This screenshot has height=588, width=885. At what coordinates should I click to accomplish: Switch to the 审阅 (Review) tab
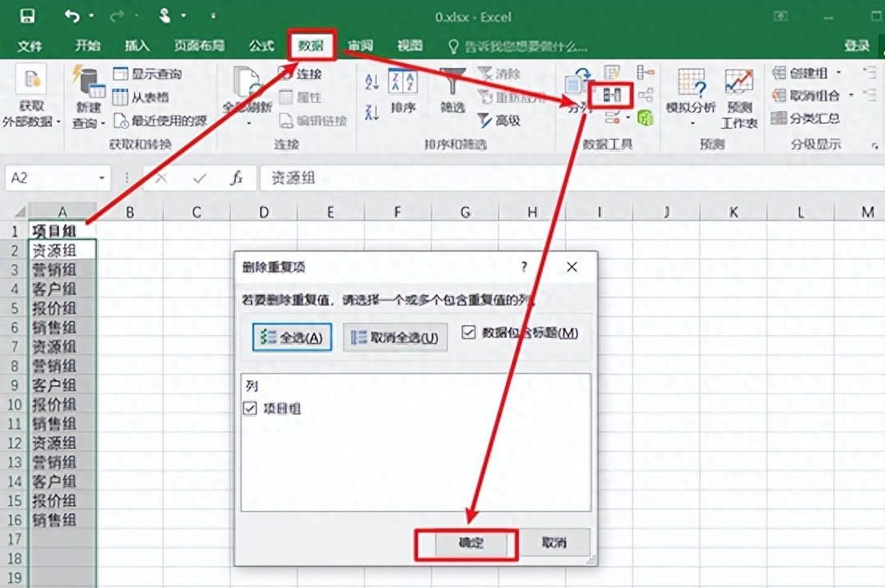tap(360, 46)
